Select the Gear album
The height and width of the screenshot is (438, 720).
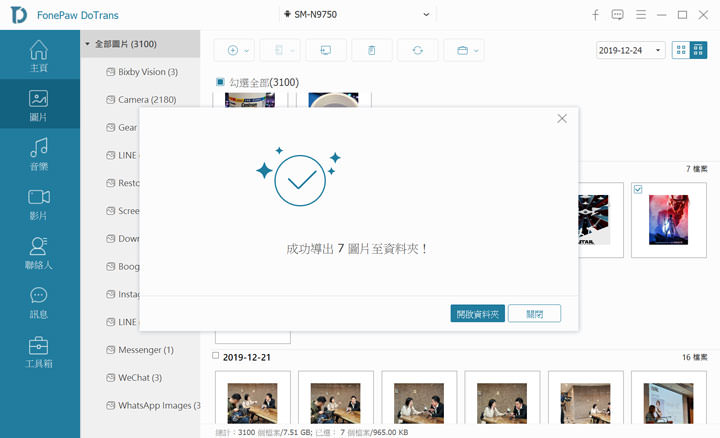point(122,128)
